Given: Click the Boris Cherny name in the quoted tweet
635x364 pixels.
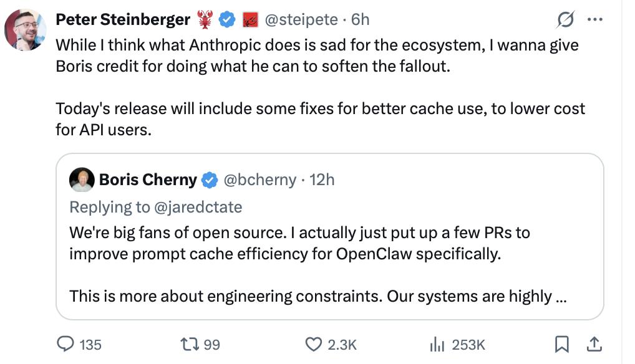Looking at the screenshot, I should click(x=148, y=180).
